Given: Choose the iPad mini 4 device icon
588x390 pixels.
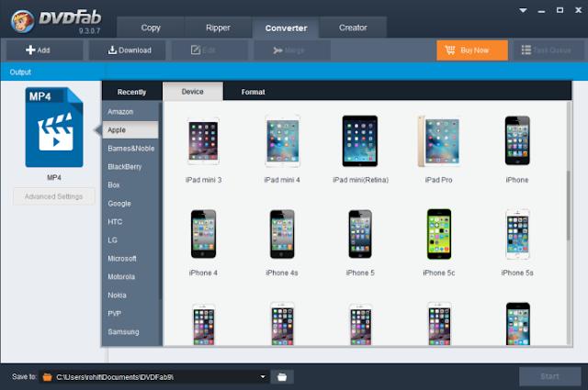Looking at the screenshot, I should click(x=282, y=141).
